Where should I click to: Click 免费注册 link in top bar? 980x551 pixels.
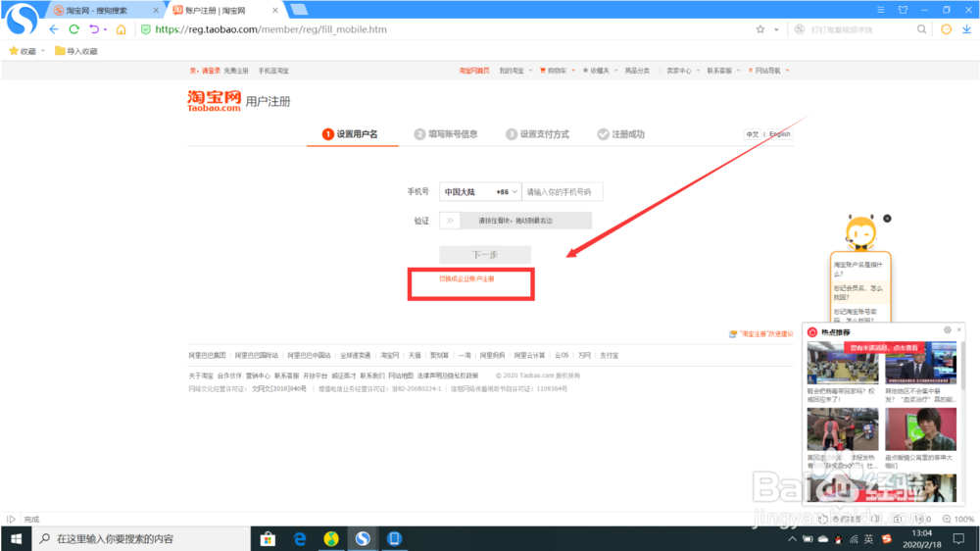point(236,71)
